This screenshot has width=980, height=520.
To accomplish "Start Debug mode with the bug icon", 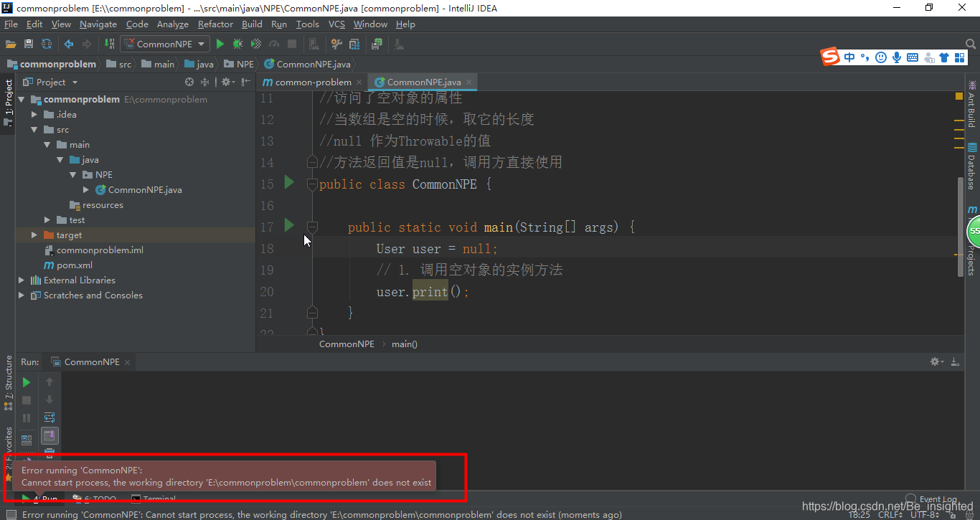I will point(237,44).
